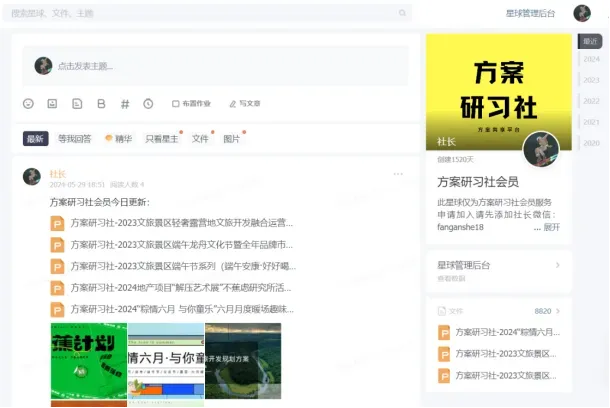The image size is (610, 408).
Task: Click the owner avatar on cover
Action: pos(541,149)
